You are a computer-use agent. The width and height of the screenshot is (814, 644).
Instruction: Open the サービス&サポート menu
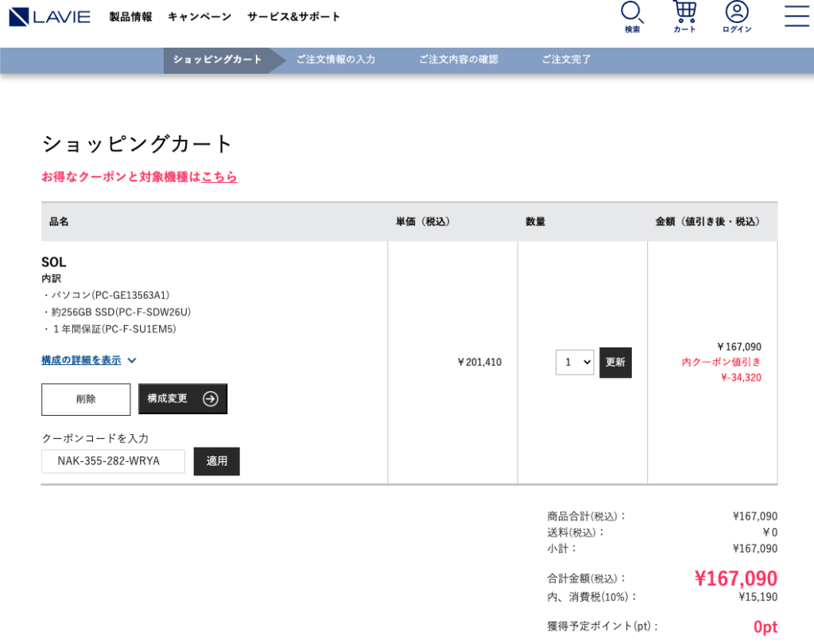293,17
